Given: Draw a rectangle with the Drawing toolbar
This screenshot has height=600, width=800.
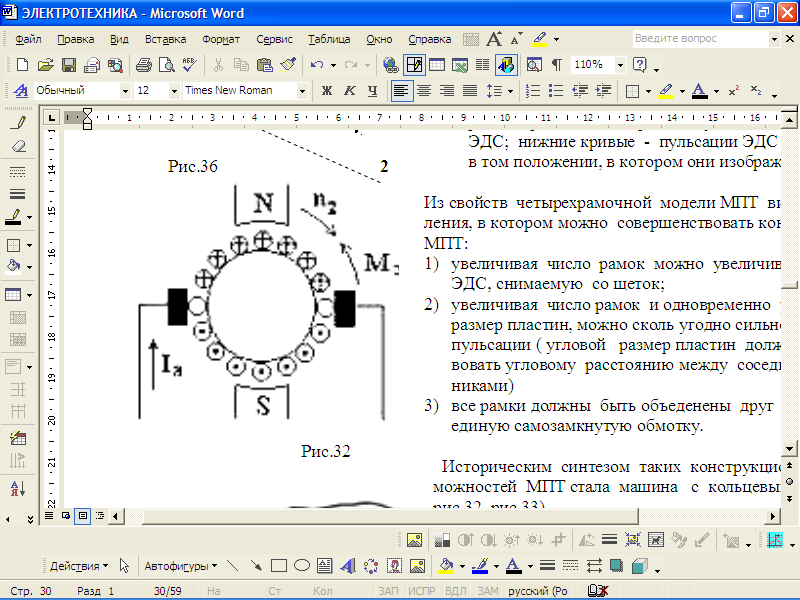Looking at the screenshot, I should click(x=279, y=566).
